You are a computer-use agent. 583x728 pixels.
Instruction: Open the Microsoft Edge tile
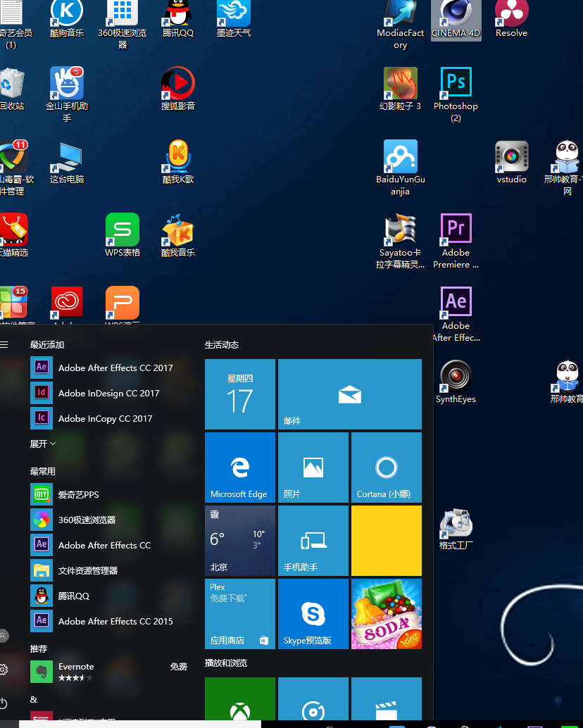(x=239, y=467)
